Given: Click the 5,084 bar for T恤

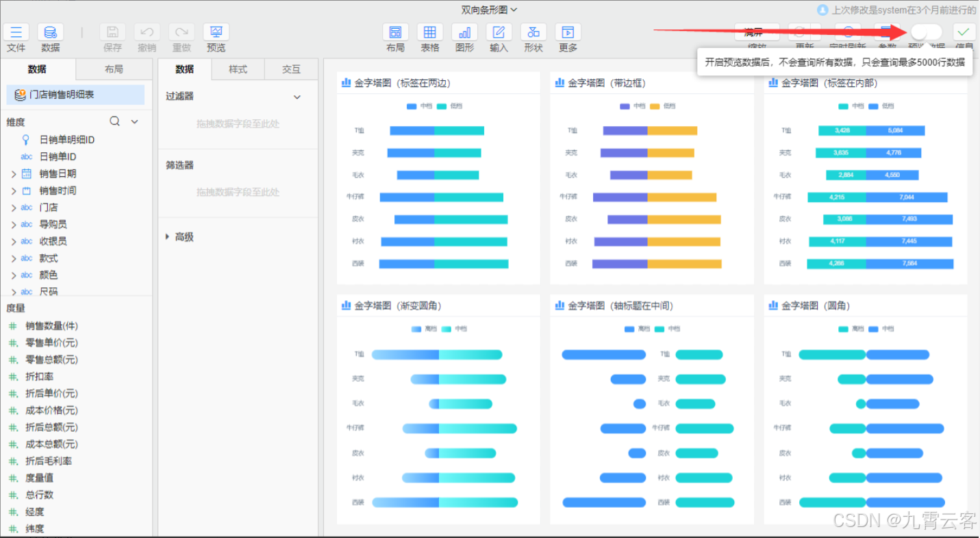Looking at the screenshot, I should click(895, 130).
